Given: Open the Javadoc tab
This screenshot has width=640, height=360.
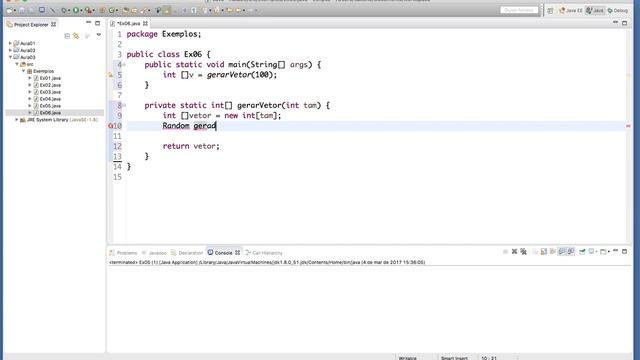Looking at the screenshot, I should point(154,253).
